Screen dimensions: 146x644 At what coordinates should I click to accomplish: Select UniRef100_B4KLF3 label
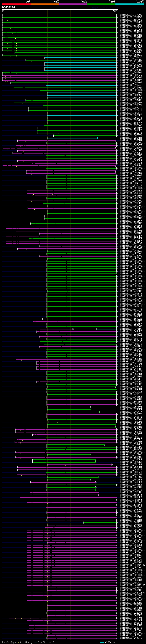(131, 153)
